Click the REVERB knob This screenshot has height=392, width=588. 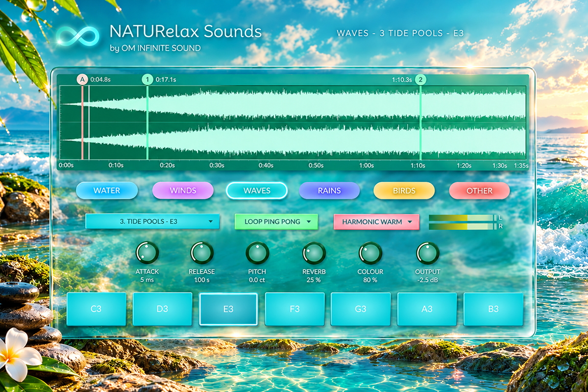pyautogui.click(x=314, y=253)
